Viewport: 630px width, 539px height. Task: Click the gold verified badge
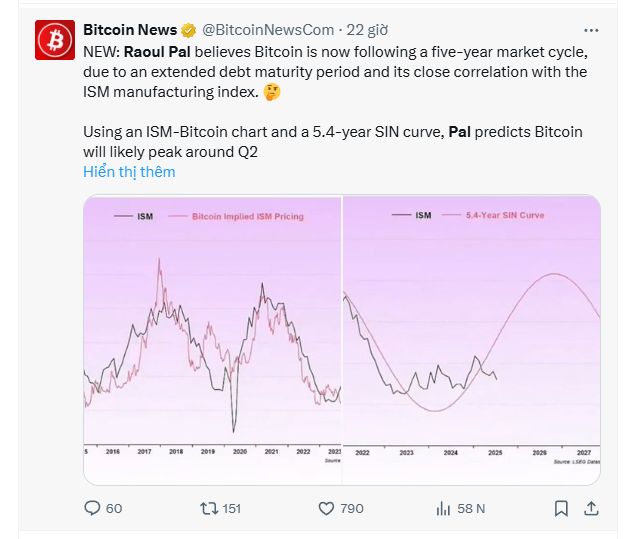click(x=188, y=30)
